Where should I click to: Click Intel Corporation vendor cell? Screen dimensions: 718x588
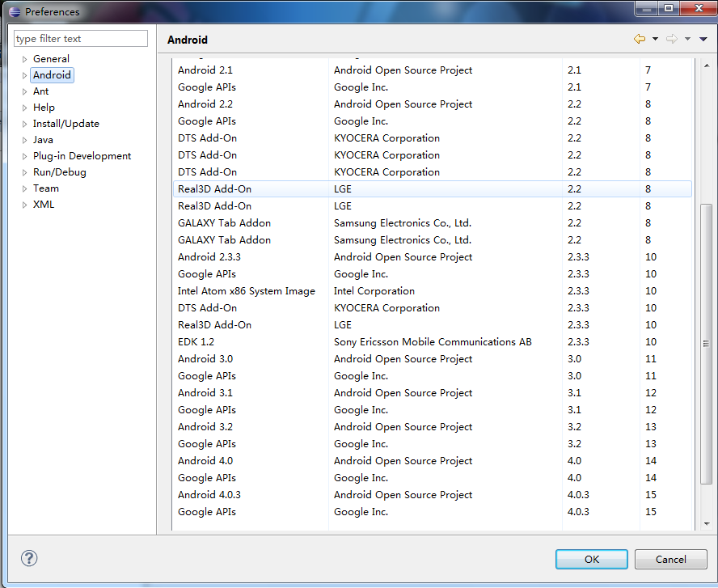click(374, 291)
